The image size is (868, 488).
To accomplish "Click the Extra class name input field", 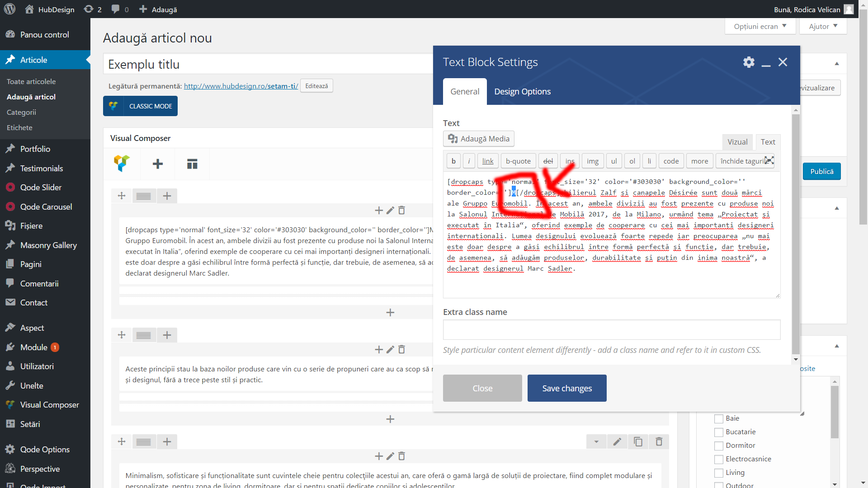I will (x=612, y=330).
